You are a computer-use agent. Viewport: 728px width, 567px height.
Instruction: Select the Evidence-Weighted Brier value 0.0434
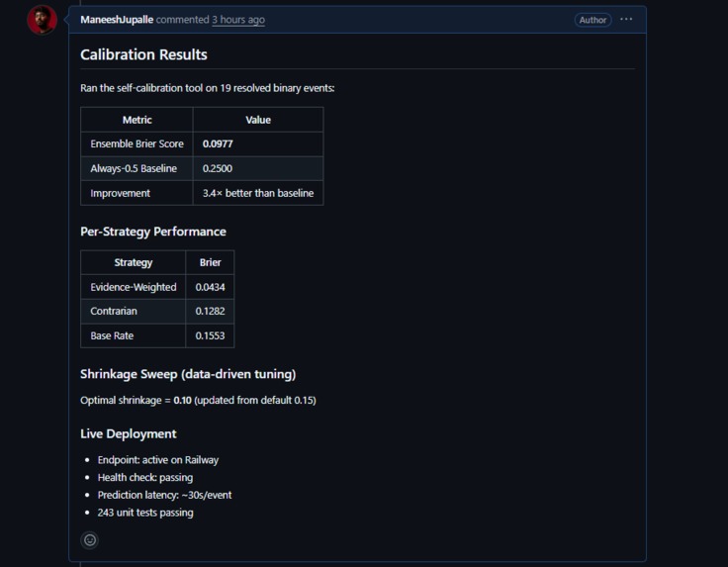click(210, 287)
